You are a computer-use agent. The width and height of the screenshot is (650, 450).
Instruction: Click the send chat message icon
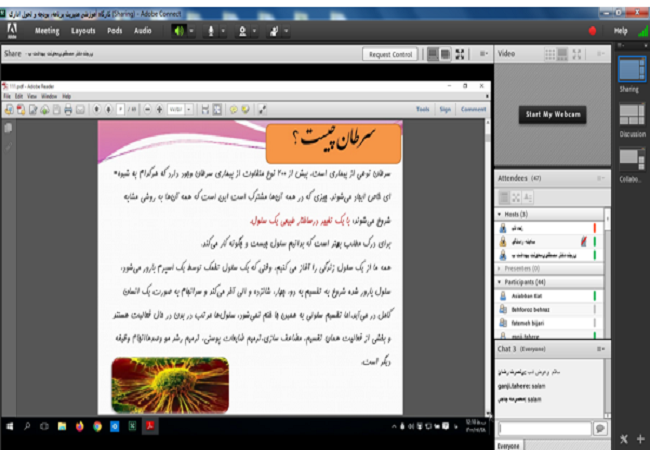[x=599, y=427]
